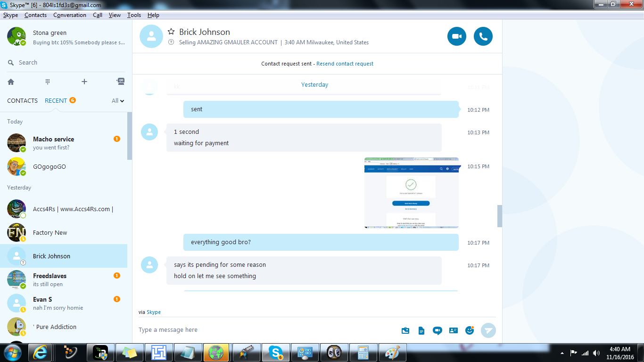Open GOgogoGO conversation
This screenshot has height=362, width=644.
[x=64, y=166]
